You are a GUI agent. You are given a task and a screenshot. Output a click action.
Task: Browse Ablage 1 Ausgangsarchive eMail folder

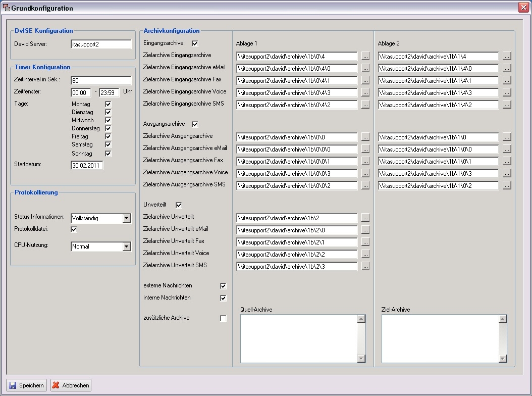pyautogui.click(x=365, y=150)
